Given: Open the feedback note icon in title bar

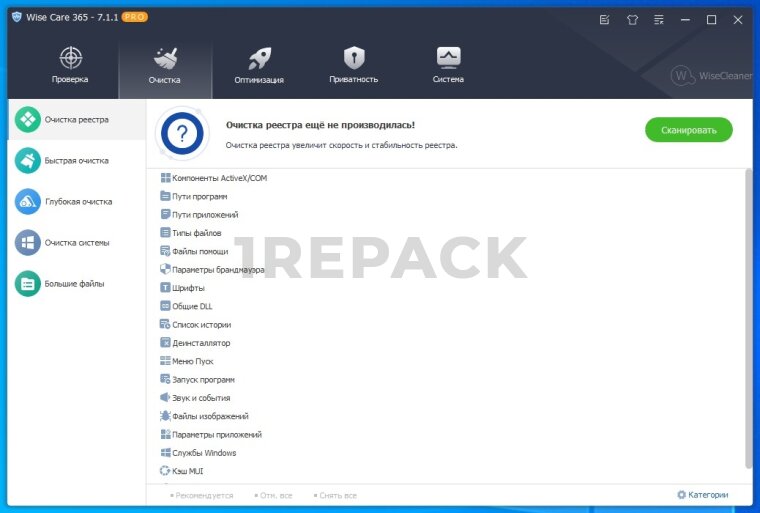Looking at the screenshot, I should point(604,19).
